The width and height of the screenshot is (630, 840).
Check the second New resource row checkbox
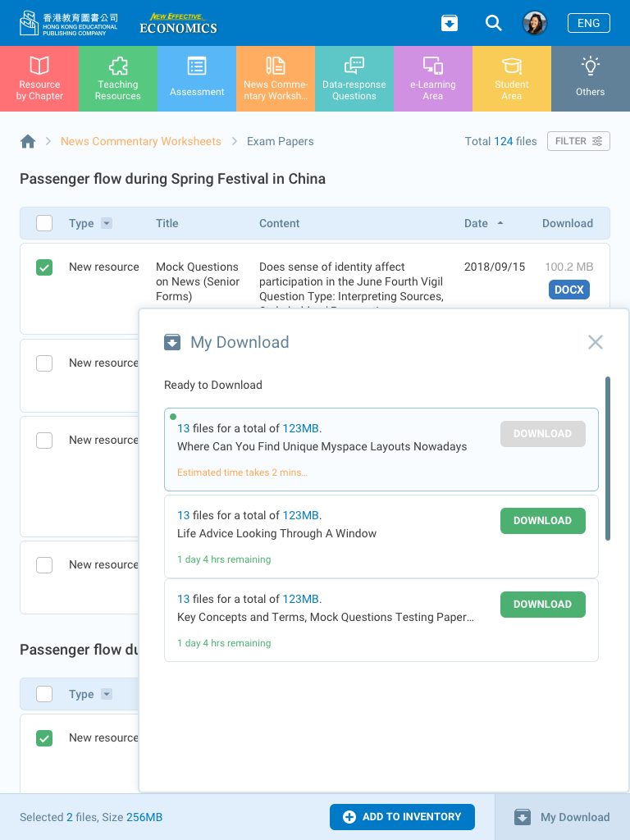point(44,363)
